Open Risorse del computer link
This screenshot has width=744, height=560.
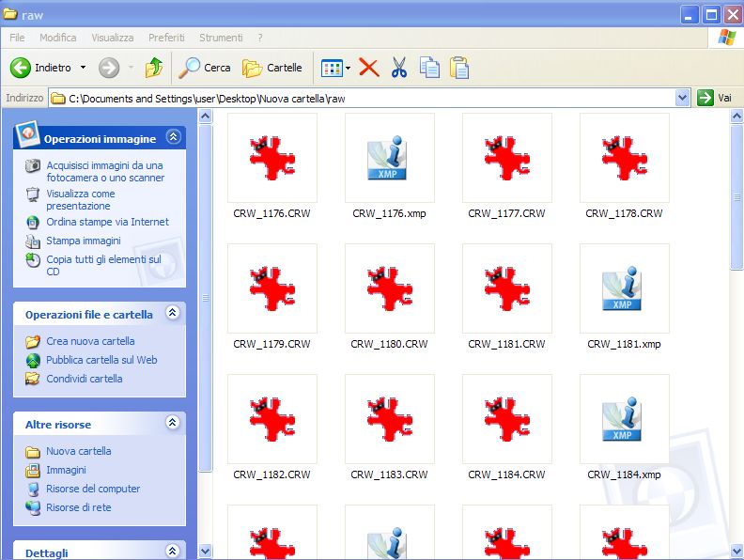[x=93, y=489]
